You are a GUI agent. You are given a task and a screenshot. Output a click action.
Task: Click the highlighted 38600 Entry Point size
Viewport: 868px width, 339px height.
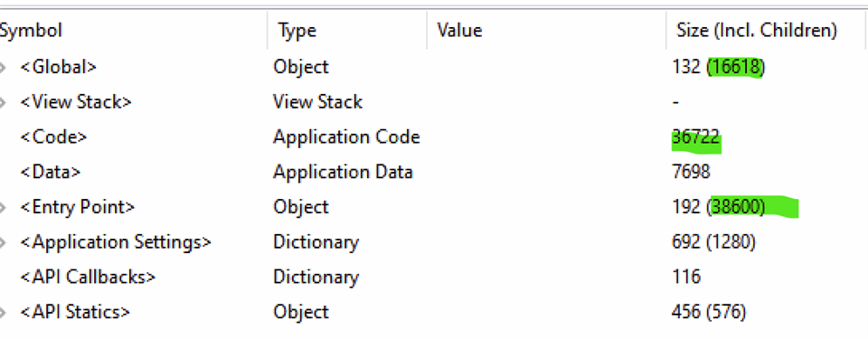(739, 207)
